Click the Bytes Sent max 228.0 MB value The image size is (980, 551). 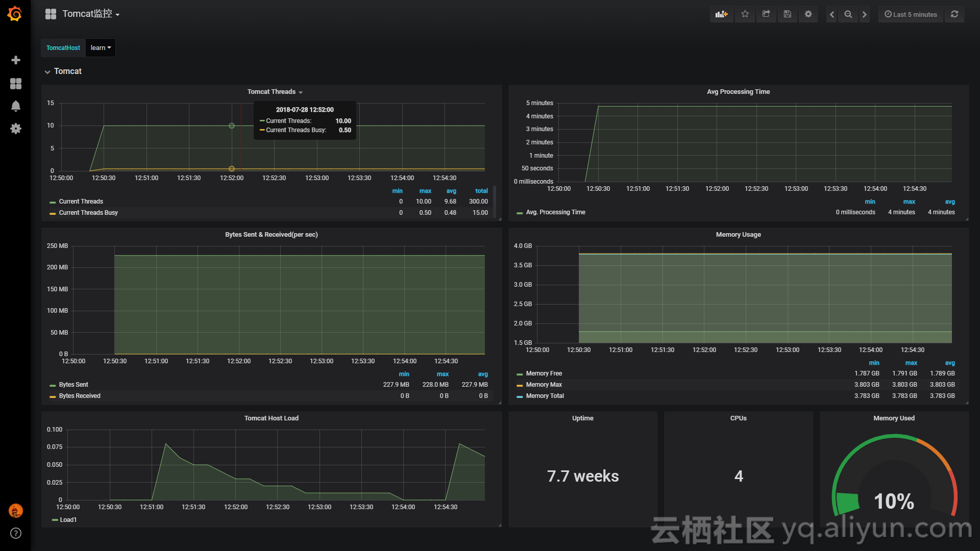point(435,385)
